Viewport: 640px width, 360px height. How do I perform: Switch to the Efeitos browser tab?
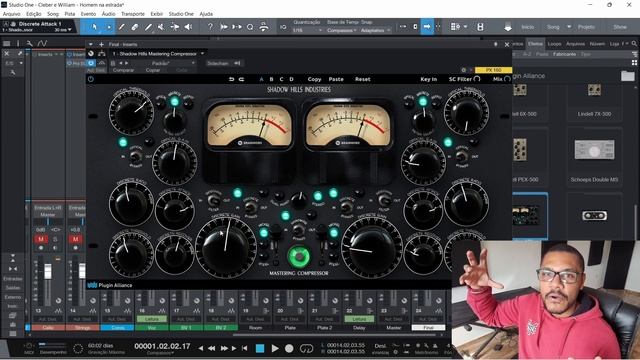[535, 44]
